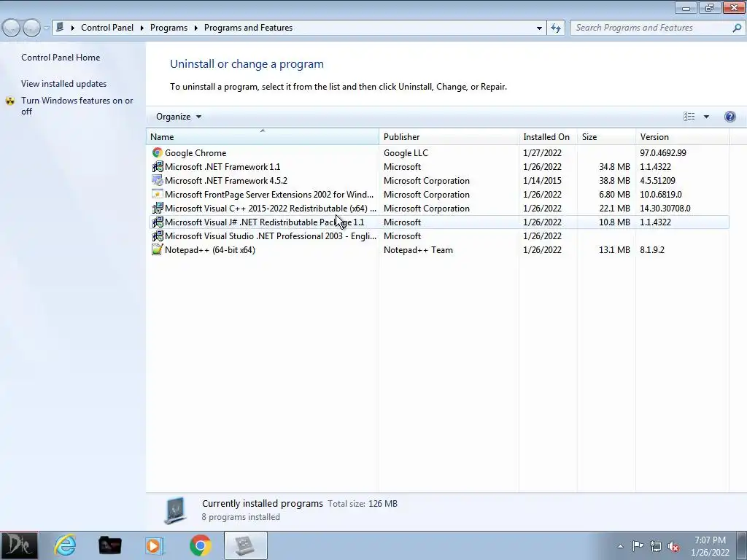Click the Back navigation arrow
The width and height of the screenshot is (747, 560).
(12, 28)
